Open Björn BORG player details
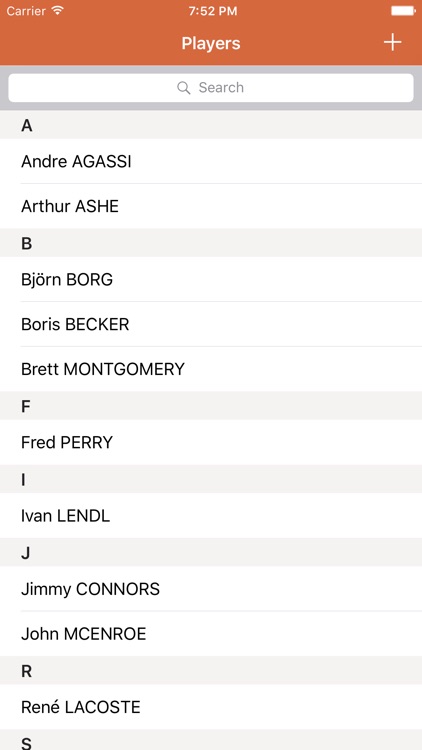 pos(211,279)
